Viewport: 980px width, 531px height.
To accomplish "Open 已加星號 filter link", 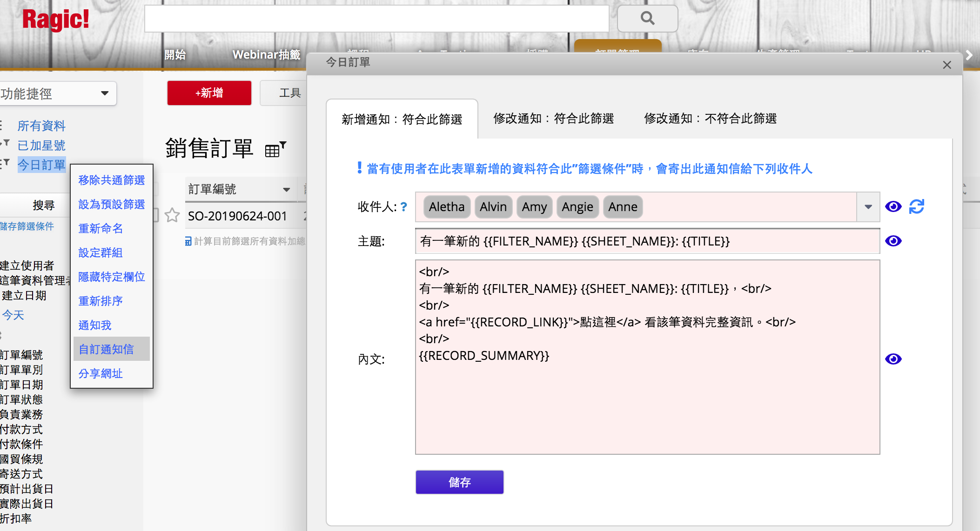I will (x=41, y=145).
